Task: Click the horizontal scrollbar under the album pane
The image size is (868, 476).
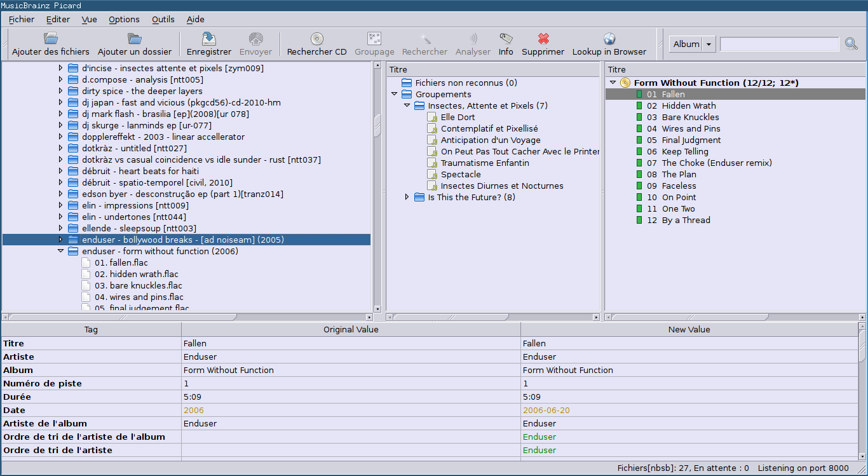Action: (735, 316)
